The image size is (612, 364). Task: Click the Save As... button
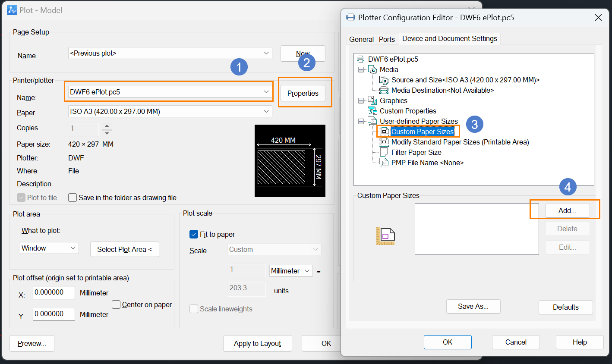point(473,306)
